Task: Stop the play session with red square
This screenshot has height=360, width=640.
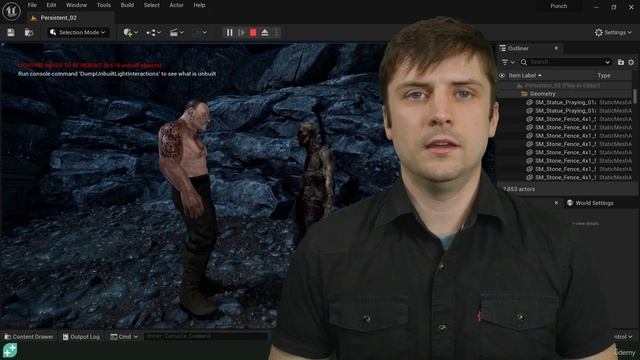Action: point(253,32)
